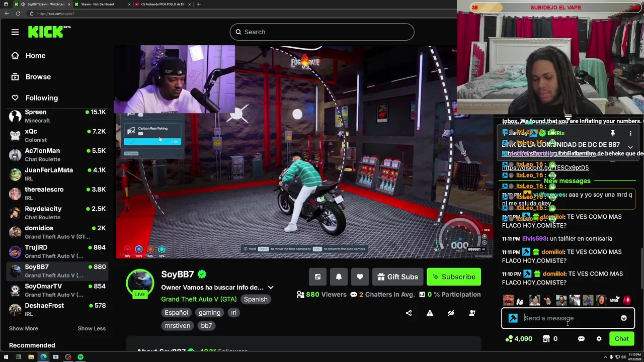Open Spreen's Minecraft stream

tap(58, 116)
